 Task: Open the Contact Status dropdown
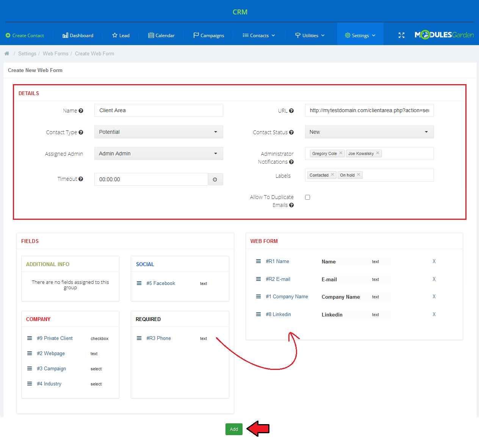(369, 132)
